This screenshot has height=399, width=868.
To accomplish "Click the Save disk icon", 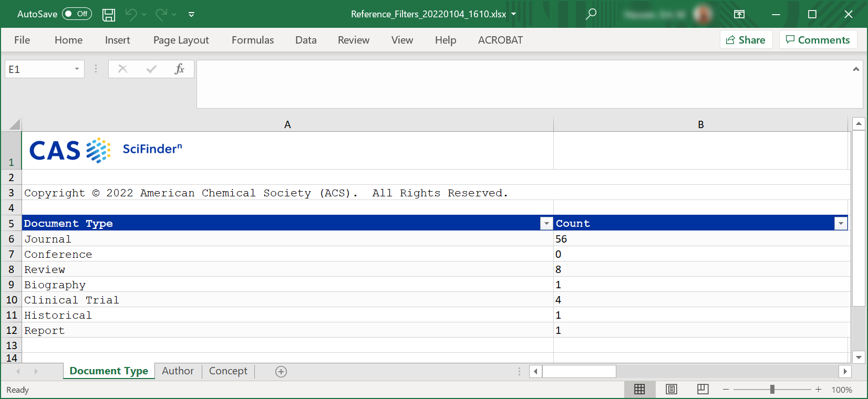I will [x=109, y=15].
